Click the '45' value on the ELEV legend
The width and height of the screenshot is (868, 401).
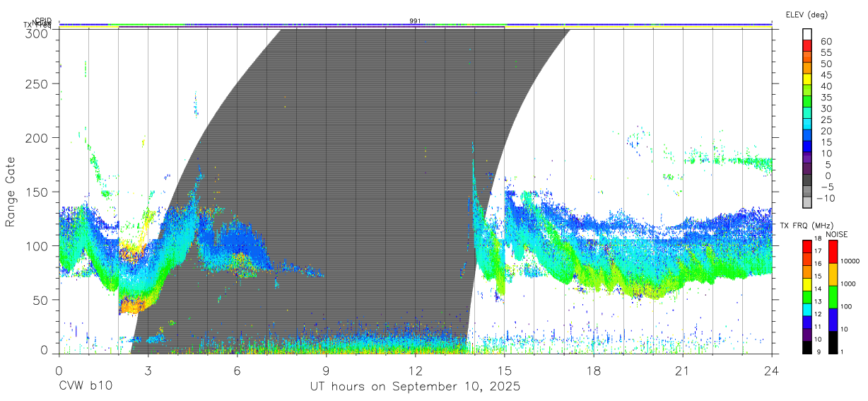pos(826,75)
